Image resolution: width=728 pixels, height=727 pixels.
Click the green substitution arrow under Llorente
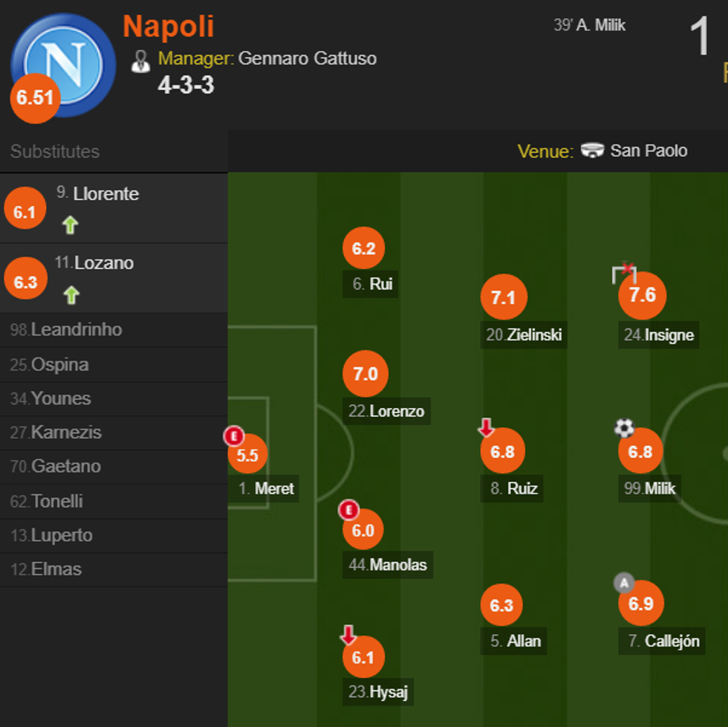coord(69,224)
